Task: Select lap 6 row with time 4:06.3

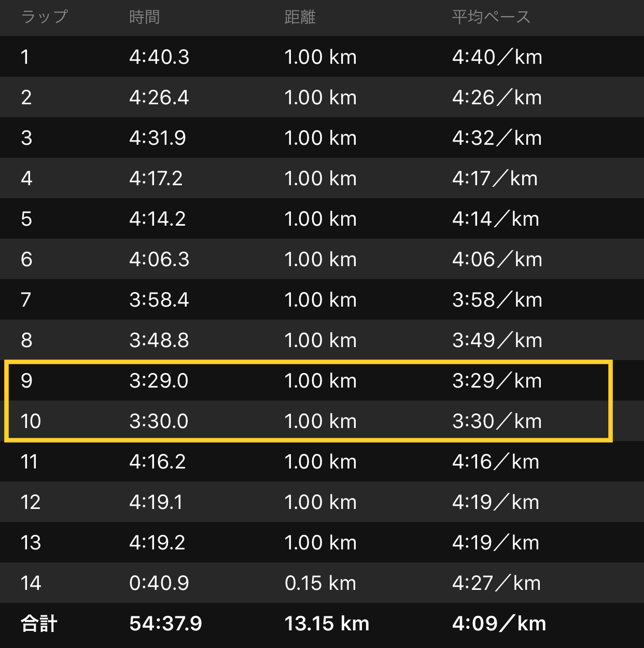Action: tap(322, 259)
